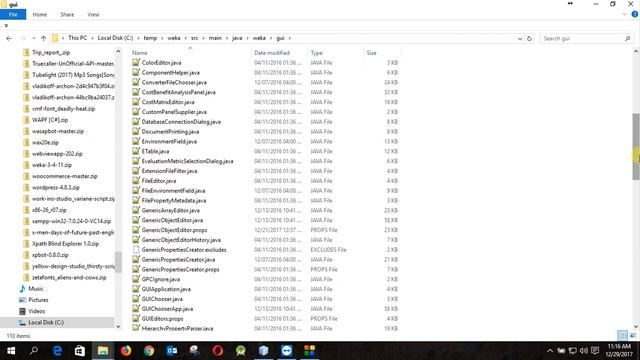
Task: Select GPCIgnore.java file name
Action: (161, 280)
